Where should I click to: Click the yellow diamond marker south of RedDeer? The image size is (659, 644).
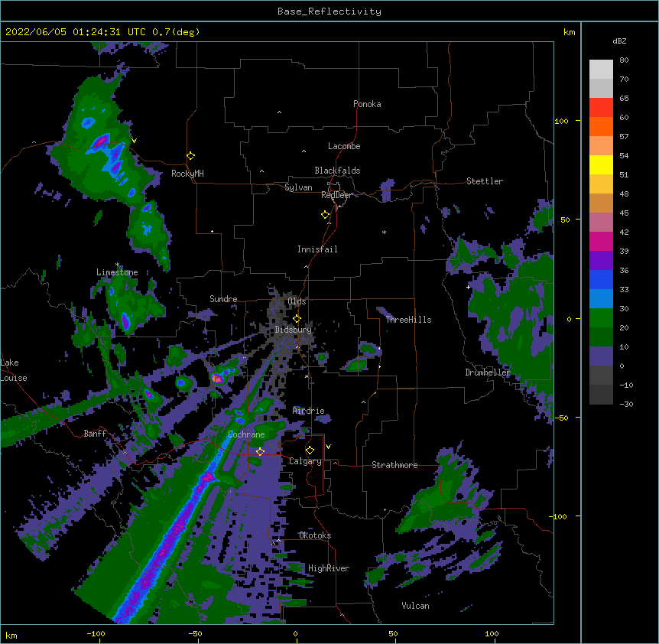coord(325,215)
